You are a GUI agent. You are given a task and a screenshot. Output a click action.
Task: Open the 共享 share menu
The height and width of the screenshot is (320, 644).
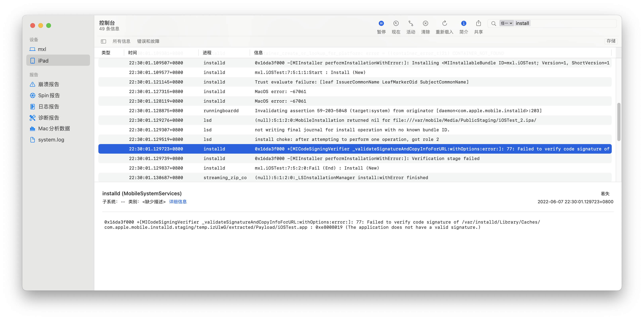(478, 27)
